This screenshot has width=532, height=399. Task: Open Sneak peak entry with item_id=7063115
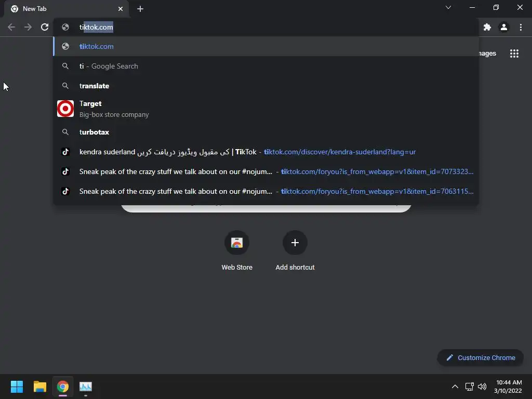(x=266, y=191)
